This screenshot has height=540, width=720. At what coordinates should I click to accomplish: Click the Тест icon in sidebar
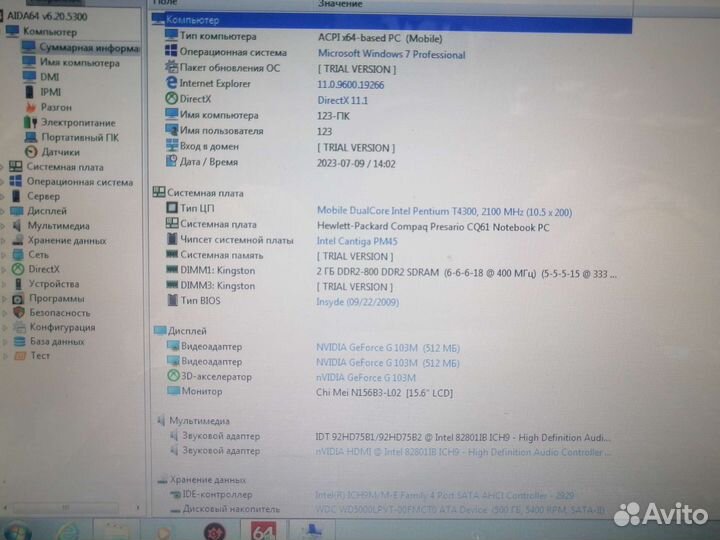[20, 355]
